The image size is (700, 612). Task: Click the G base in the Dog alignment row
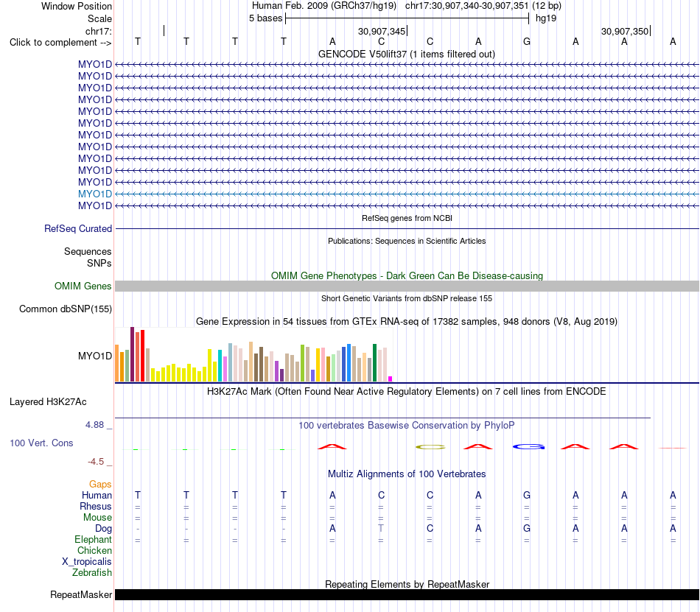pyautogui.click(x=527, y=528)
